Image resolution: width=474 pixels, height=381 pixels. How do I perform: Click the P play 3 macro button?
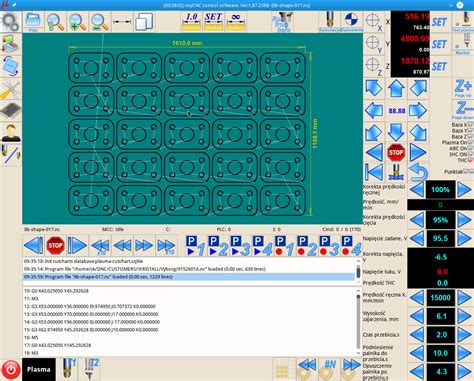coord(241,246)
